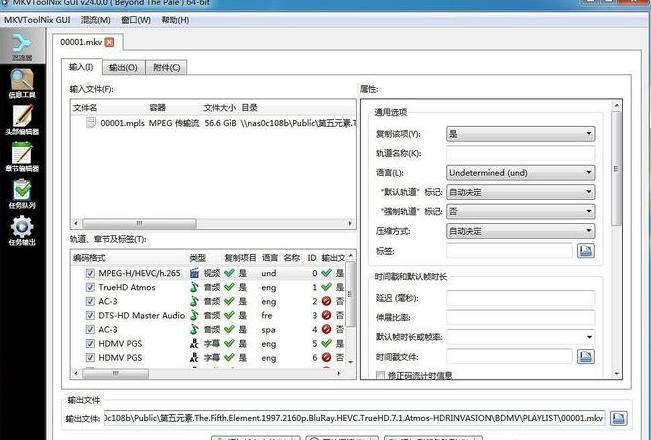Open the forced track flag dropdown
651x440 pixels.
pos(521,212)
